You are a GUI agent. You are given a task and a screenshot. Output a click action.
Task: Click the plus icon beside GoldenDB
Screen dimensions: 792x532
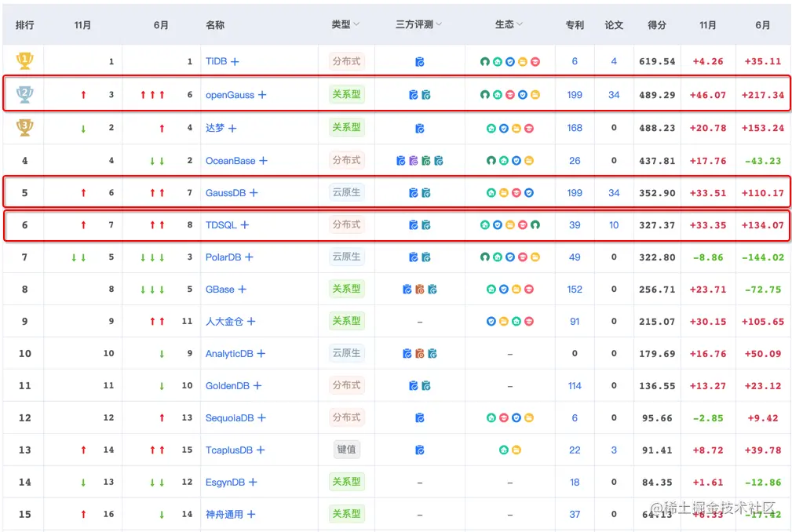click(257, 385)
